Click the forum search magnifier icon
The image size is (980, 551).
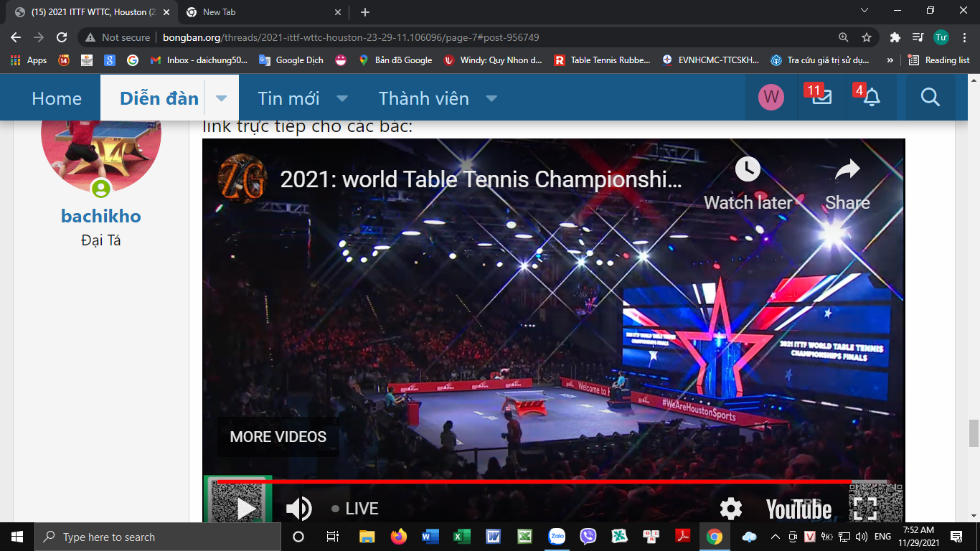[x=930, y=98]
